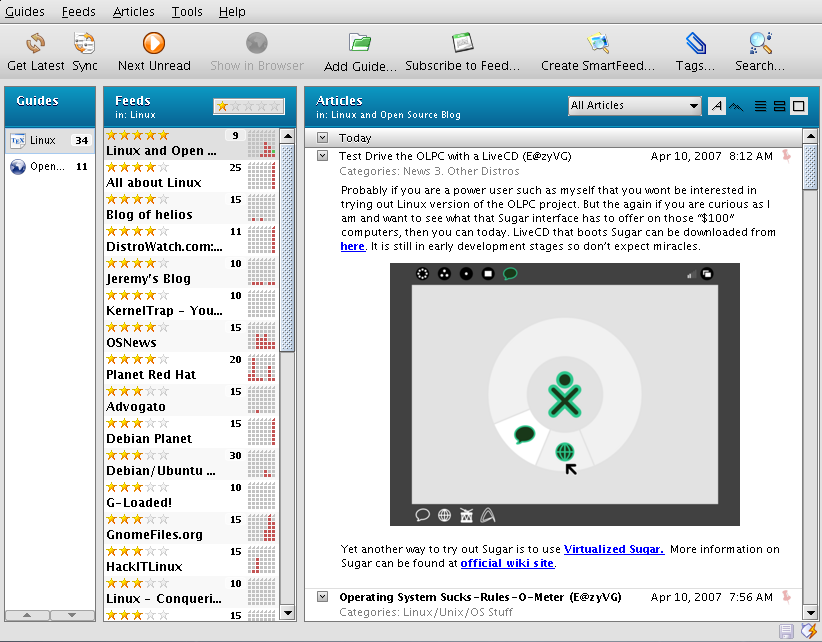Click feeds list scroll down arrow

click(x=287, y=612)
